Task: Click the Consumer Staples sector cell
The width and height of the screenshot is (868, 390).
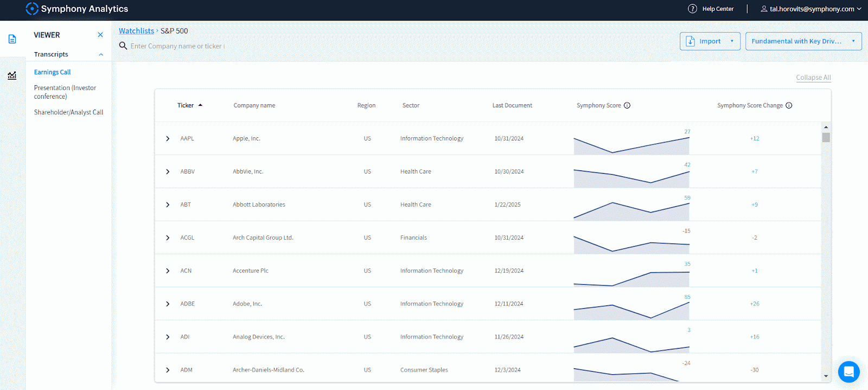Action: [x=424, y=370]
